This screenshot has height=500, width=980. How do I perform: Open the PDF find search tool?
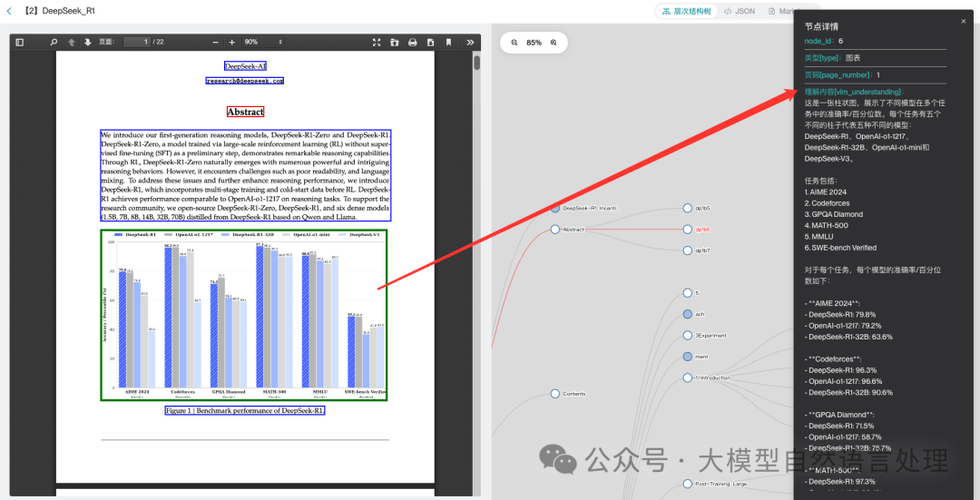coord(54,43)
